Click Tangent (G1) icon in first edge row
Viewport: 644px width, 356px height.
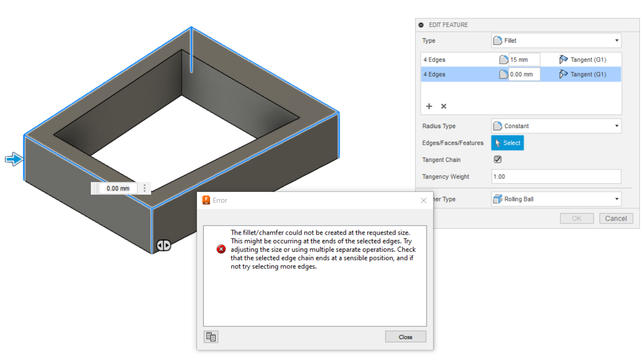[563, 60]
